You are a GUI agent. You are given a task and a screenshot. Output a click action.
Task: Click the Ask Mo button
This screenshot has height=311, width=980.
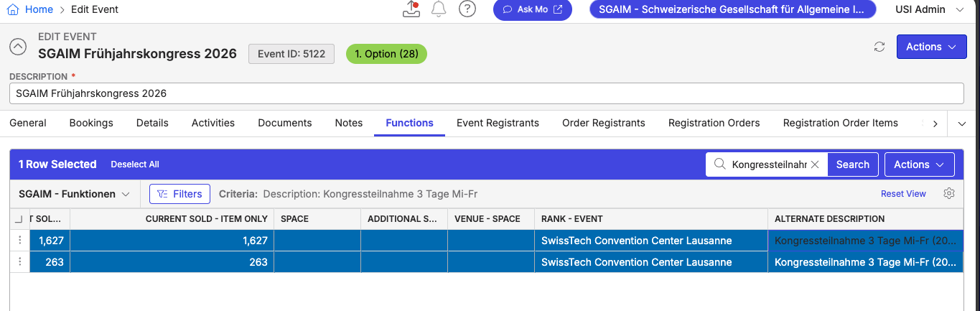click(x=533, y=9)
